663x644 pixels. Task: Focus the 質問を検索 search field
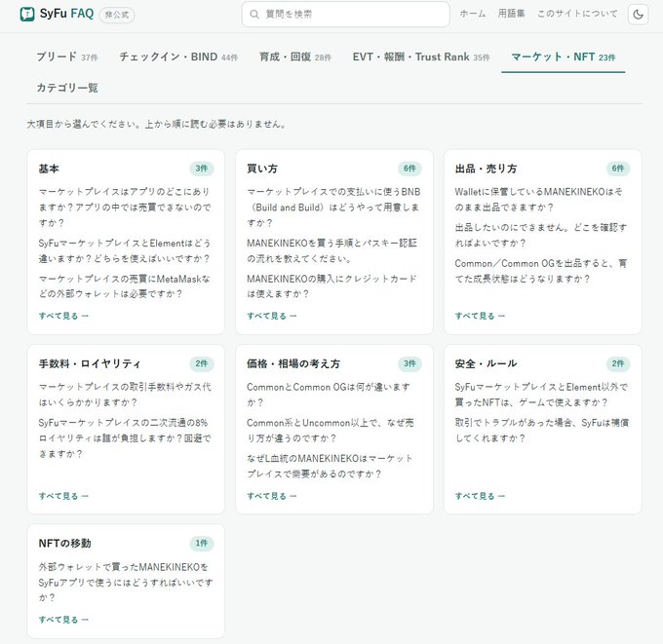[x=345, y=15]
